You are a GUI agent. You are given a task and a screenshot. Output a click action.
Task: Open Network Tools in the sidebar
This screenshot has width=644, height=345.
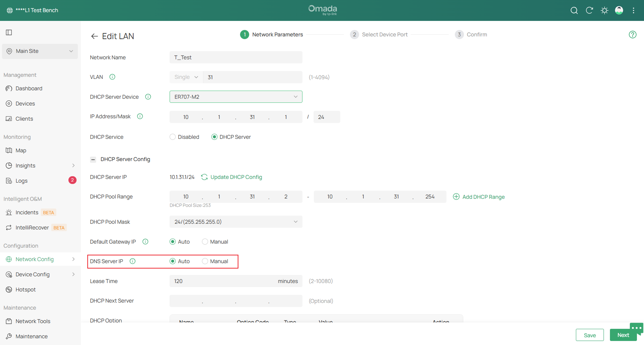click(33, 321)
